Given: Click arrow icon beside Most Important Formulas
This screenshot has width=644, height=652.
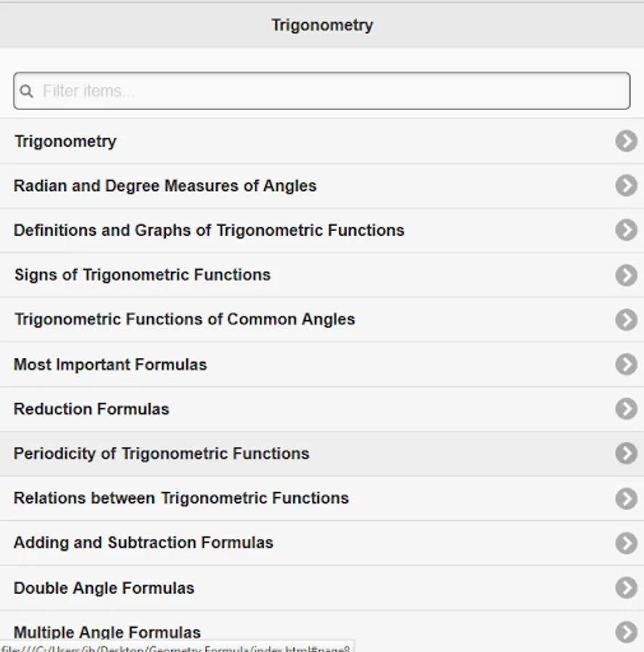Looking at the screenshot, I should click(x=626, y=364).
